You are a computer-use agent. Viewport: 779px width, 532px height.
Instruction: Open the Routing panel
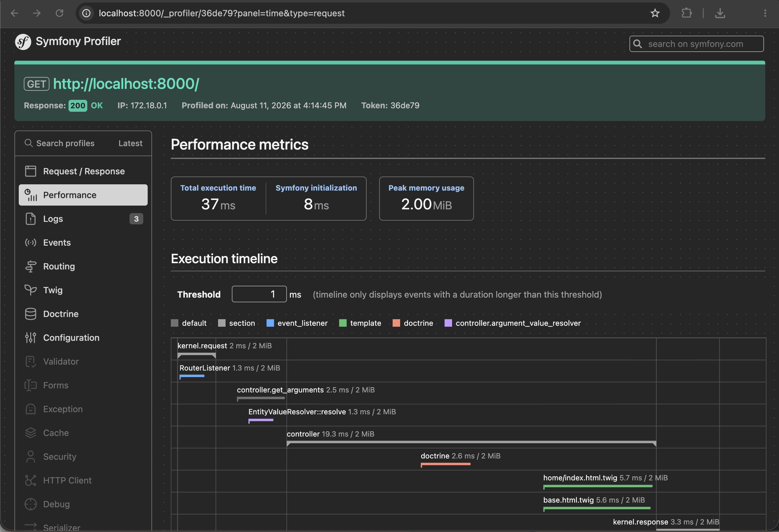coord(83,266)
